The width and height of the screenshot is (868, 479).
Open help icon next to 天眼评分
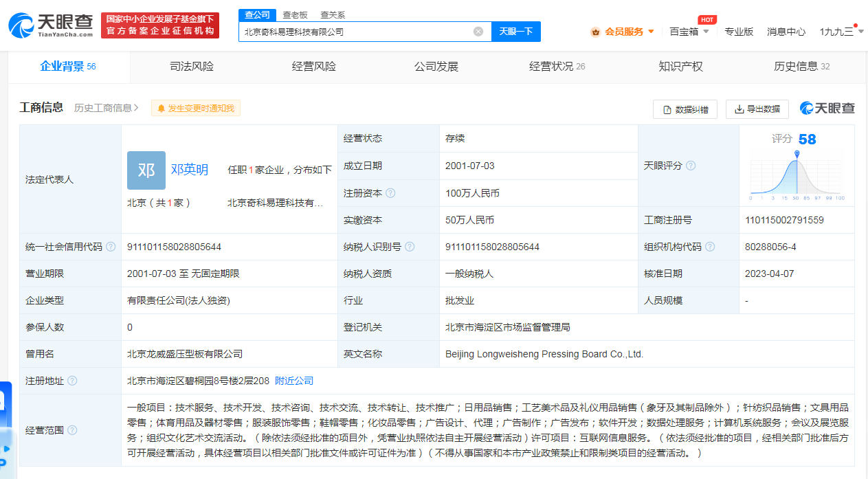pyautogui.click(x=691, y=166)
